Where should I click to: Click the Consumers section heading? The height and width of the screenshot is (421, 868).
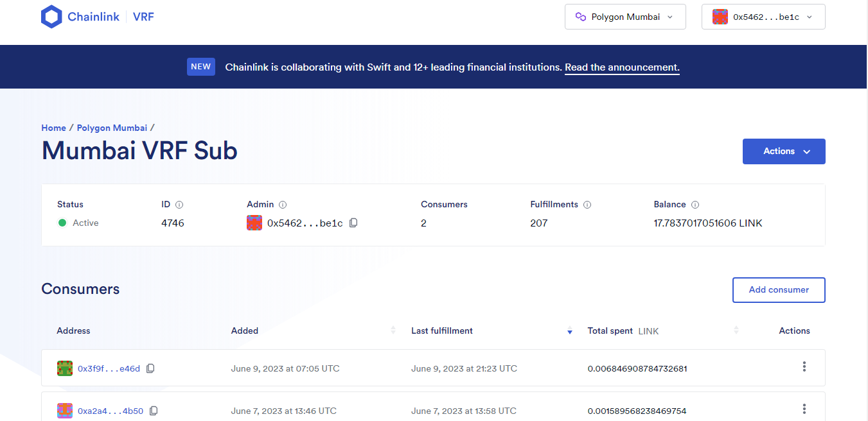pyautogui.click(x=80, y=289)
